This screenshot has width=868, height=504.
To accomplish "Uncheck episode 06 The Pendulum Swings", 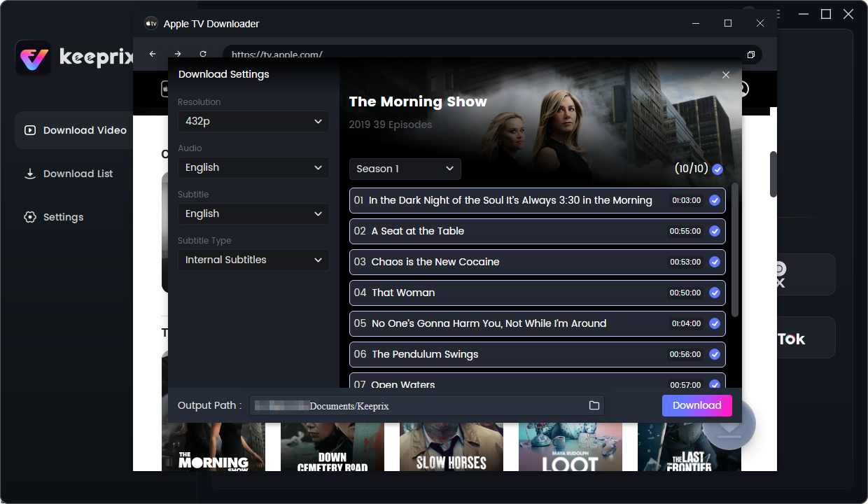I will click(x=715, y=354).
